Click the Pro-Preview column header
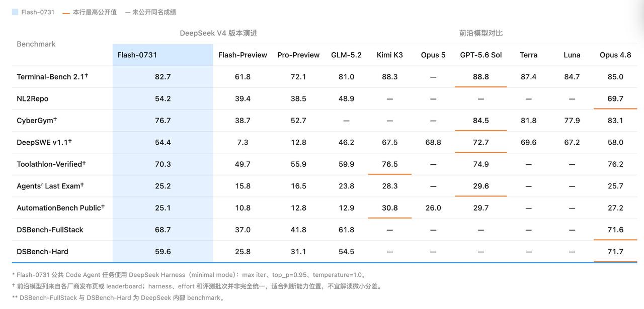This screenshot has height=309, width=644. pyautogui.click(x=298, y=55)
